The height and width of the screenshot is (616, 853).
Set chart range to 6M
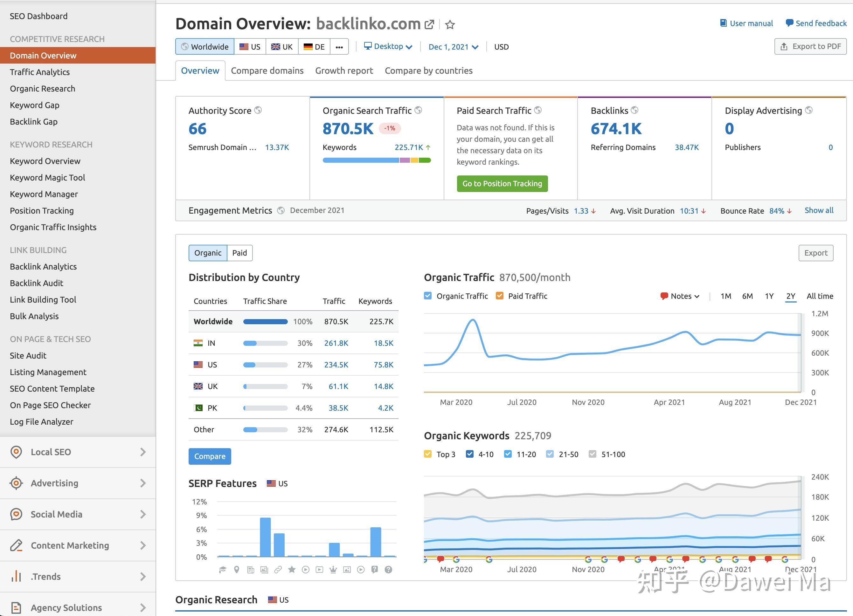click(747, 296)
